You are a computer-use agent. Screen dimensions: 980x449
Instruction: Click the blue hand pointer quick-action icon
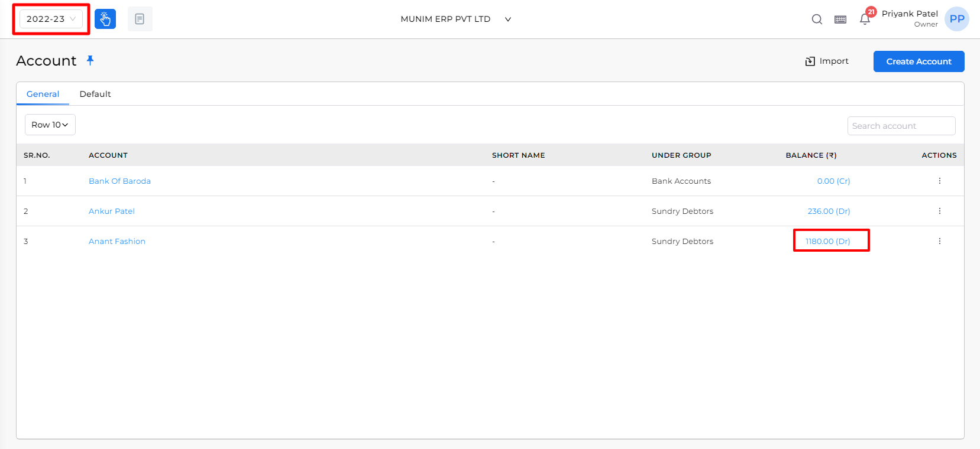(x=105, y=19)
